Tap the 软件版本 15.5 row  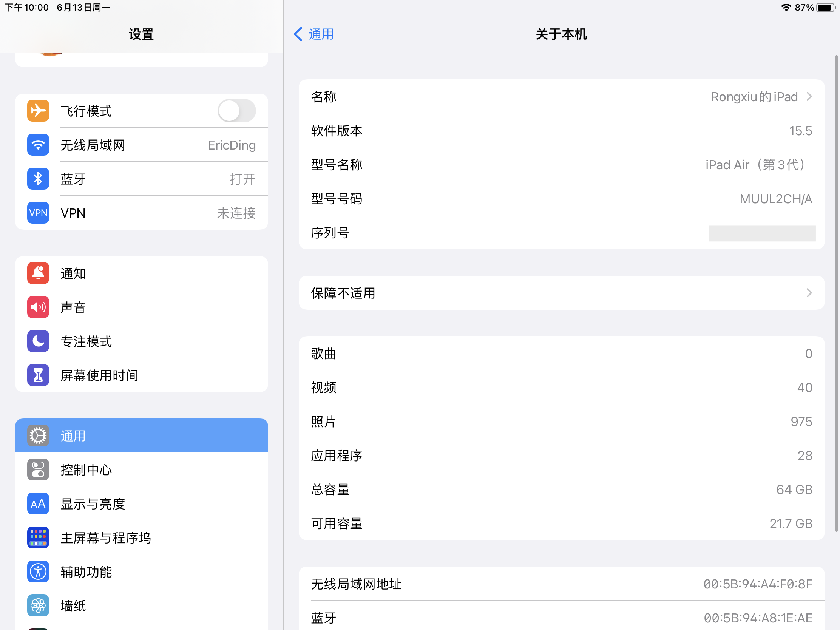pos(561,131)
